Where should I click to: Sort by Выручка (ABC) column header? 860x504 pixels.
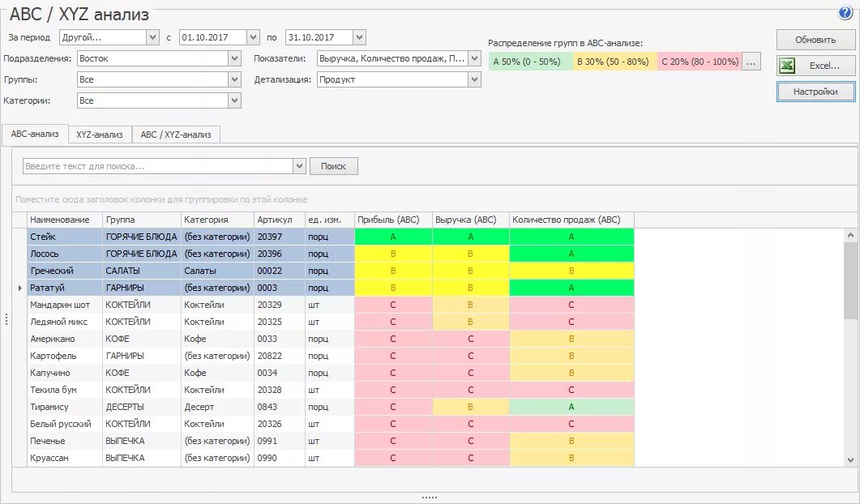pos(471,220)
